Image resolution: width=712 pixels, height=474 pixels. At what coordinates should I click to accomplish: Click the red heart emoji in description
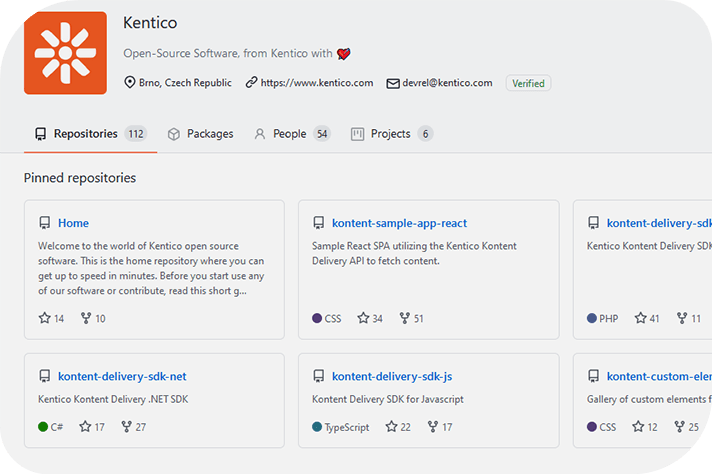(344, 54)
